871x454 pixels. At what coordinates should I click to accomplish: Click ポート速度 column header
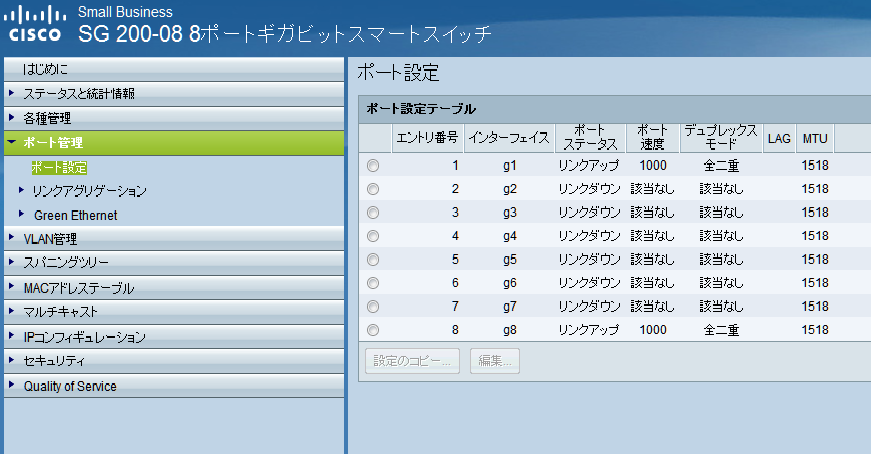click(653, 138)
